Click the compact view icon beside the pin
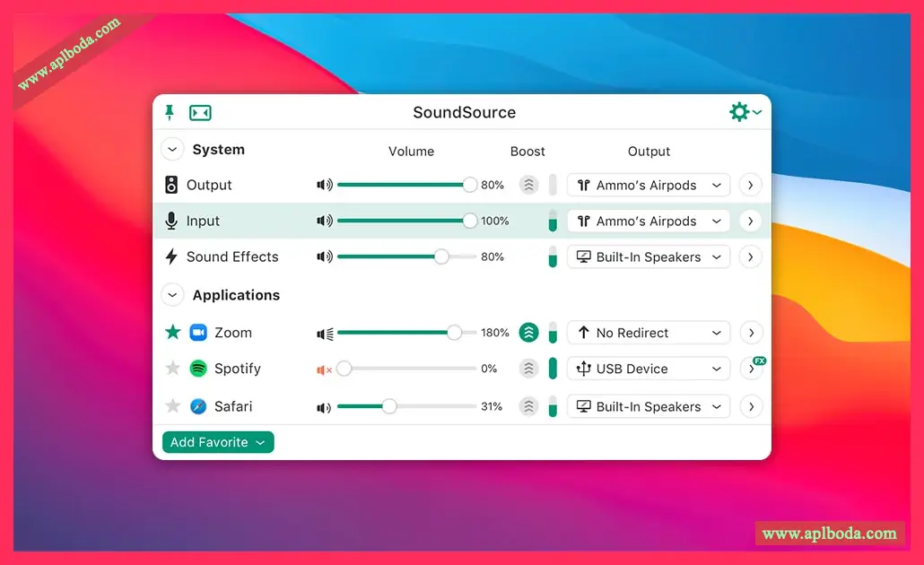The width and height of the screenshot is (924, 565). [200, 112]
